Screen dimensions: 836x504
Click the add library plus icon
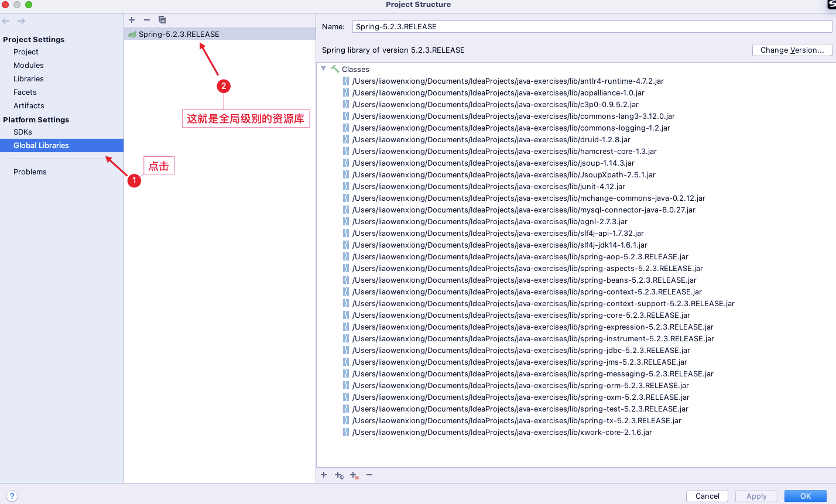pos(132,20)
